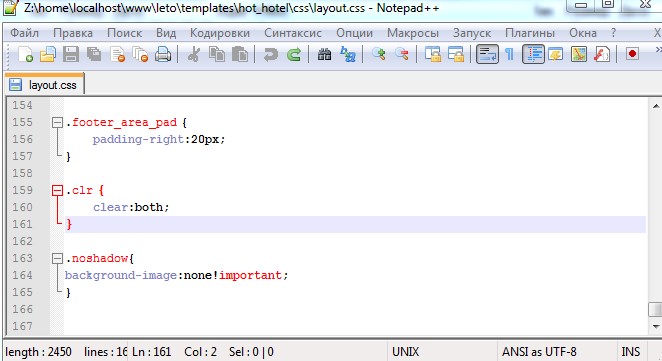Minimize the Notepad++ window
This screenshot has width=662, height=361.
tap(581, 5)
